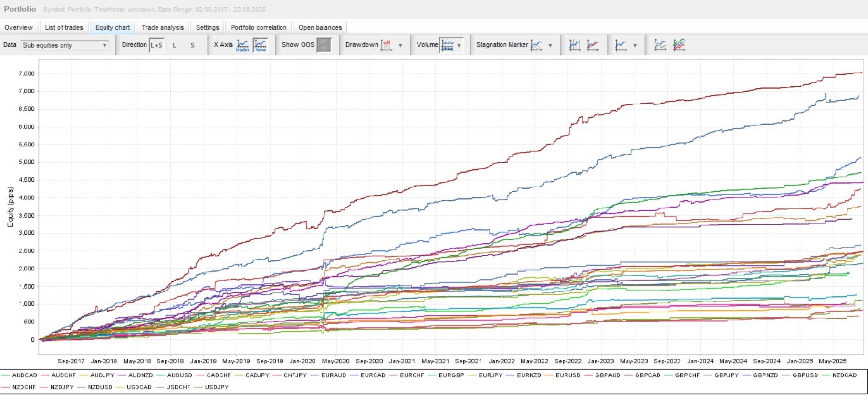This screenshot has height=395, width=868.
Task: Switch to the Trade analysis tab
Action: coord(162,27)
